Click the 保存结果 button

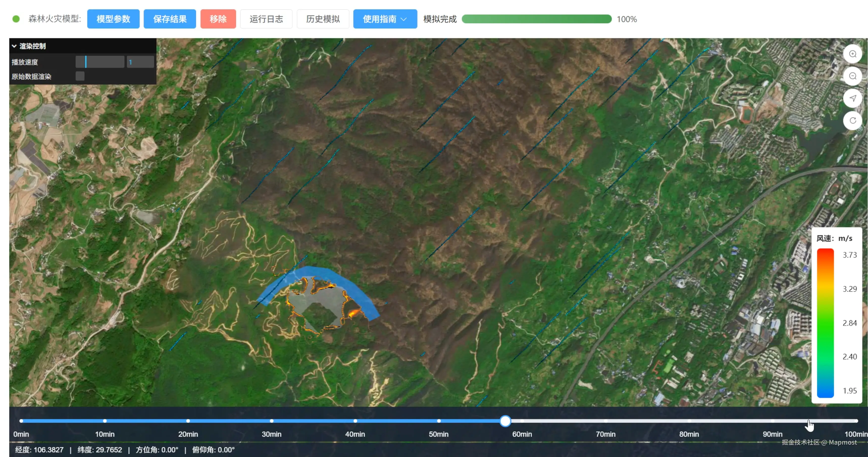point(169,19)
